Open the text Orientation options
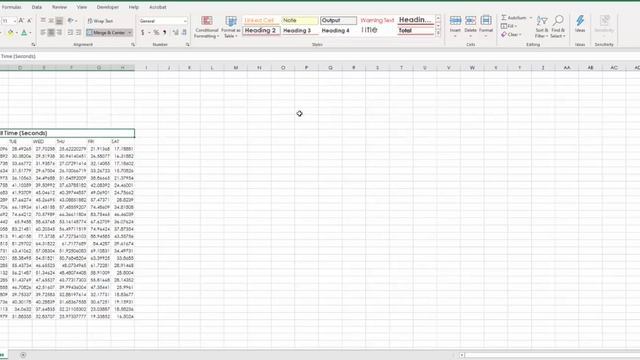This screenshot has height=360, width=640. point(72,20)
